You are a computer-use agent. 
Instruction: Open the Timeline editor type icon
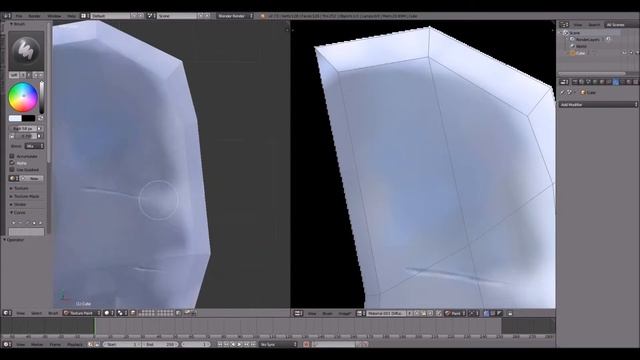[x=6, y=344]
